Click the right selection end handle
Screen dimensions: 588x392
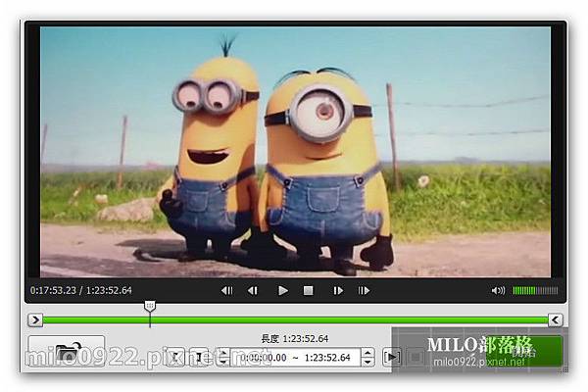pos(556,320)
